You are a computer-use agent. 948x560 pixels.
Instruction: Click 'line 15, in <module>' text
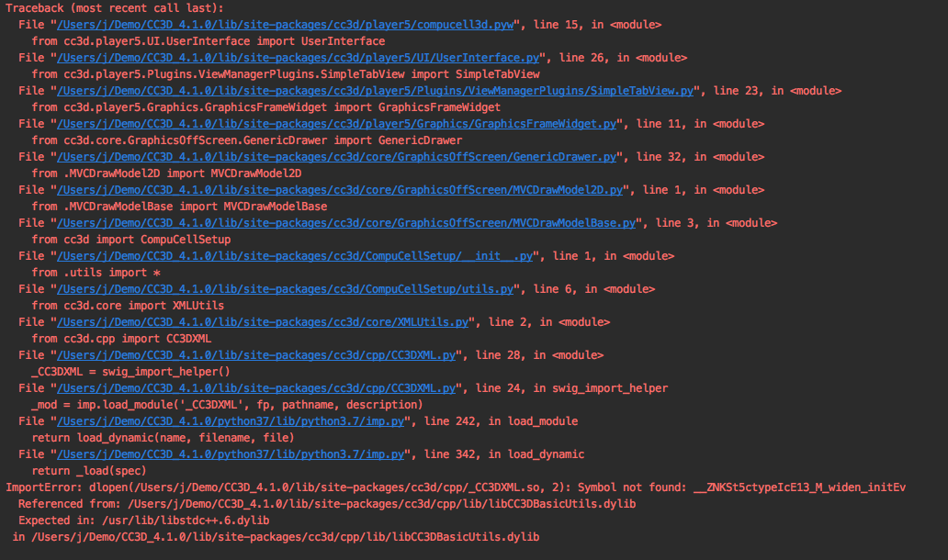pos(597,25)
